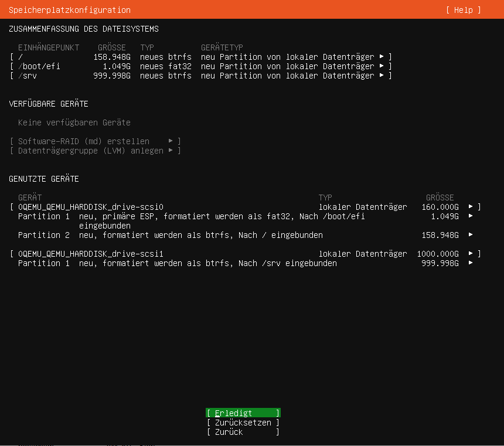Select the /boot/efi mount point entry

point(201,66)
